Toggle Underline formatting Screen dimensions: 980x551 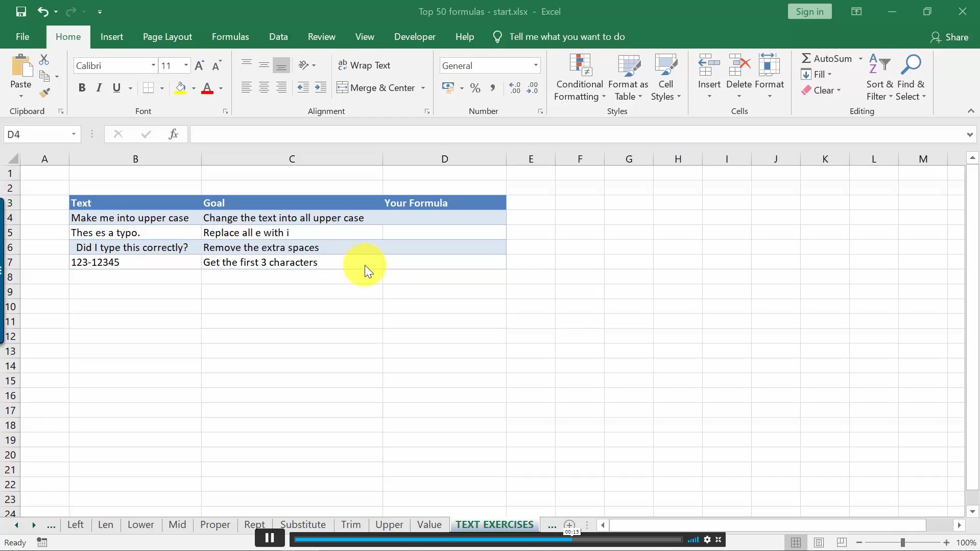(x=116, y=88)
